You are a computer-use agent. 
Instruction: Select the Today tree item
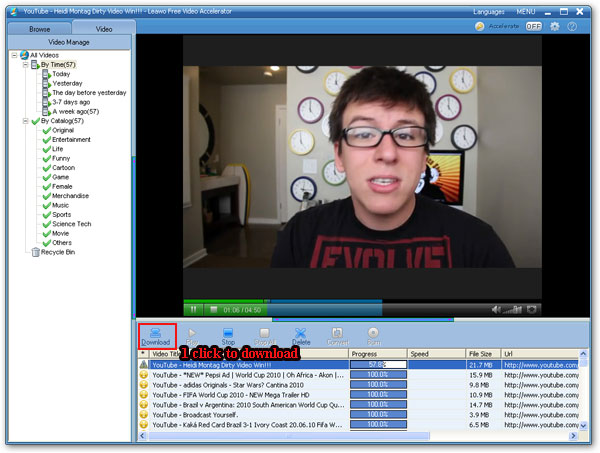point(61,74)
